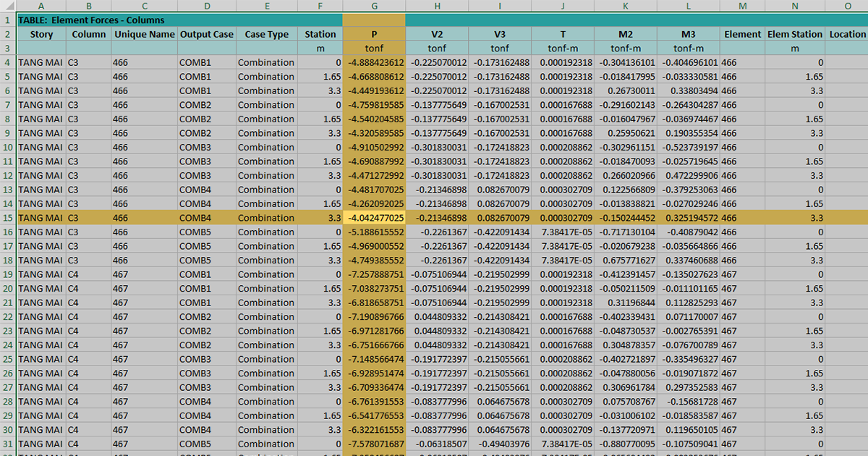Click the table title cell 'TABLE: Element Forces - Columns'
The image size is (868, 456).
click(90, 20)
